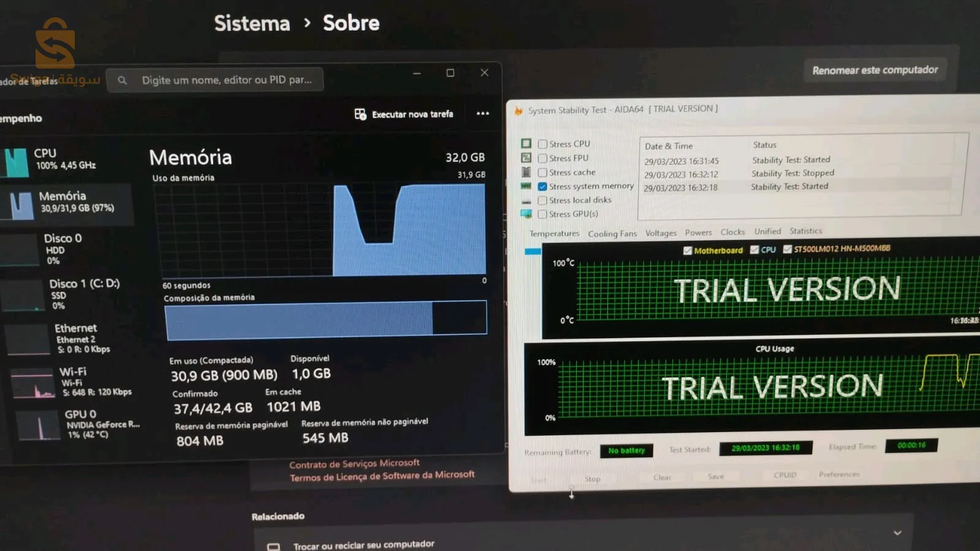This screenshot has height=551, width=980.
Task: Switch to the Cooling Fans tab
Action: tap(612, 234)
